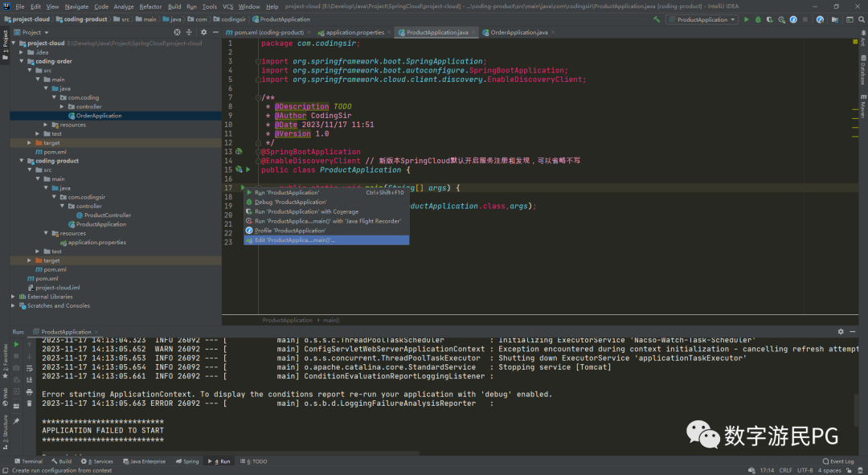Click Collapse All in Project panel header

pyautogui.click(x=189, y=32)
